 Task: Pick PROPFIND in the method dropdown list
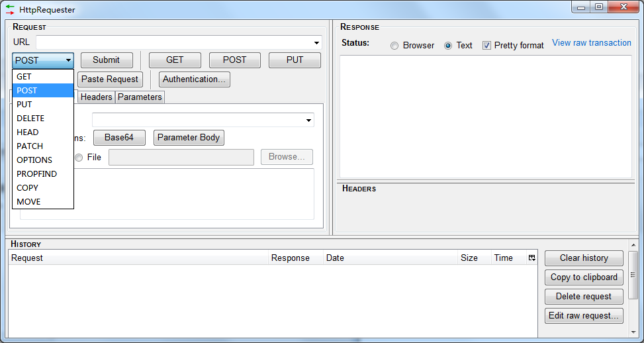[x=36, y=174]
